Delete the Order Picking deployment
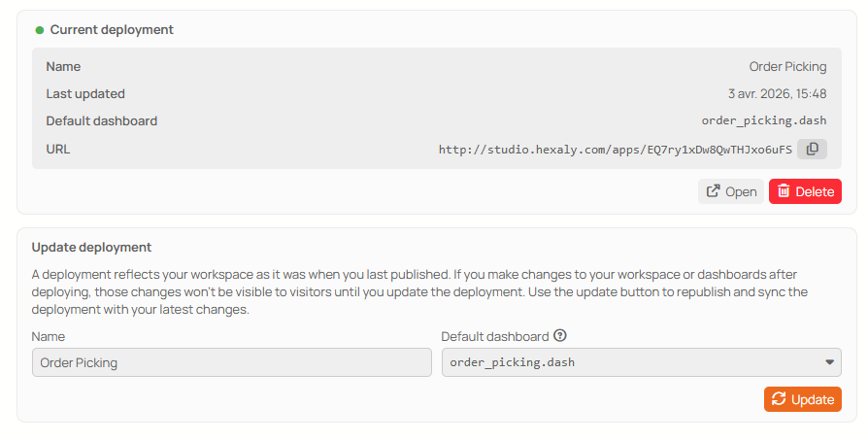Viewport: 868px width, 441px height. point(805,191)
